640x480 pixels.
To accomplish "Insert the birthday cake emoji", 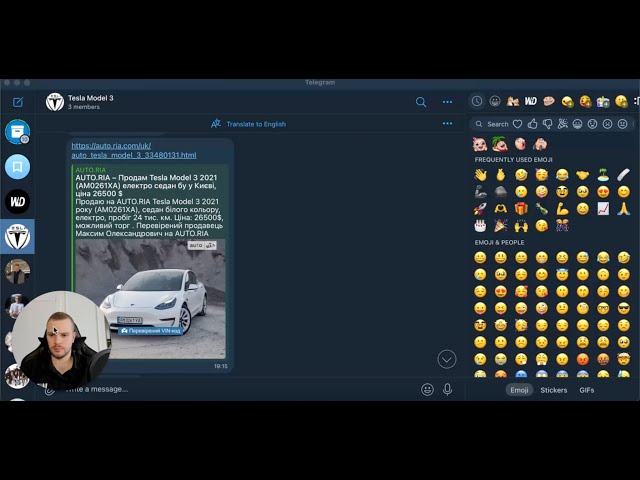I will 480,226.
